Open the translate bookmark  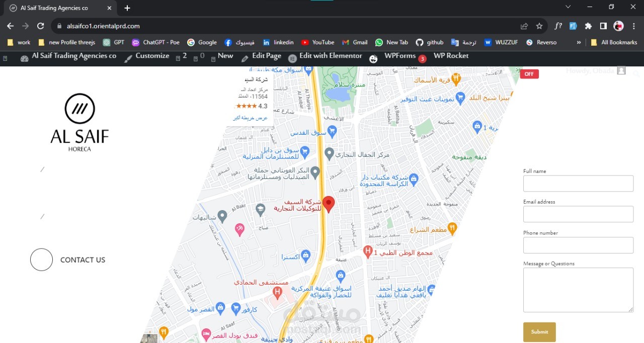pos(463,42)
